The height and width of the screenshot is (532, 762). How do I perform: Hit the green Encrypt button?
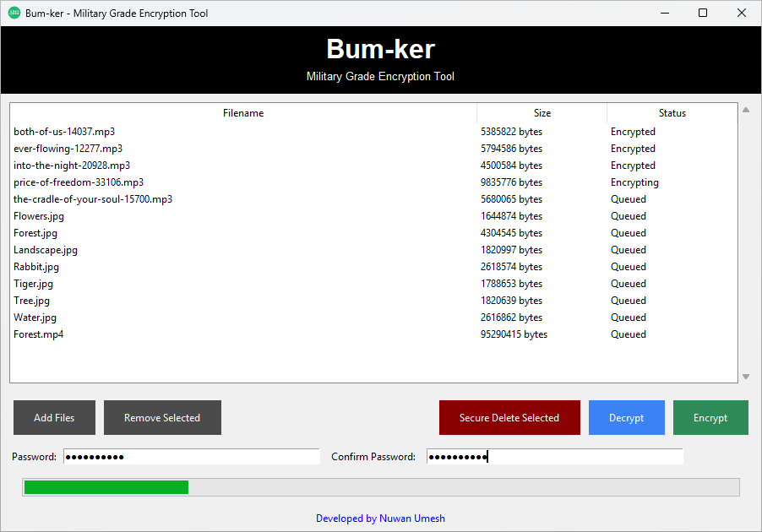(x=710, y=418)
